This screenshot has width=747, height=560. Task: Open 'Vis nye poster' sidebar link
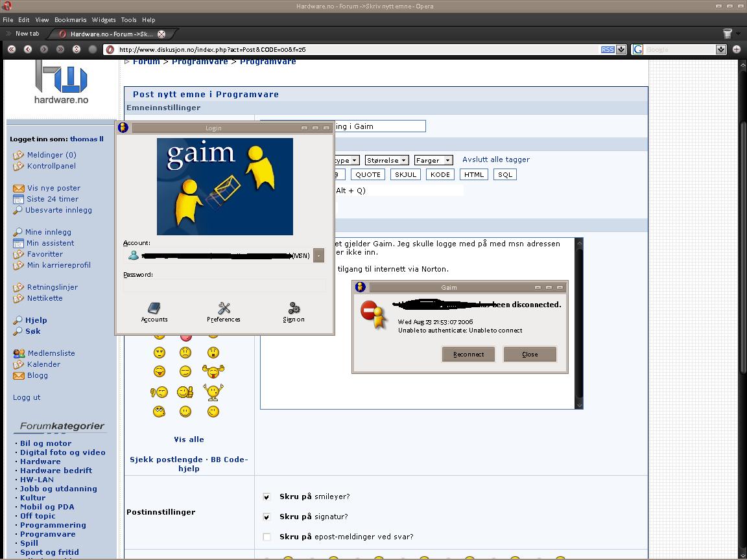point(53,188)
